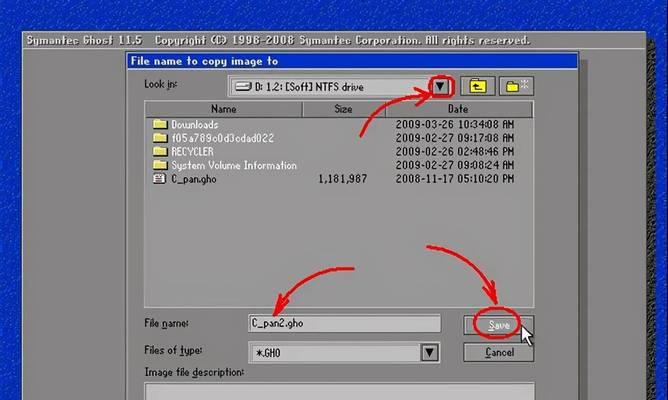668x400 pixels.
Task: Go up one folder level icon
Action: [478, 86]
